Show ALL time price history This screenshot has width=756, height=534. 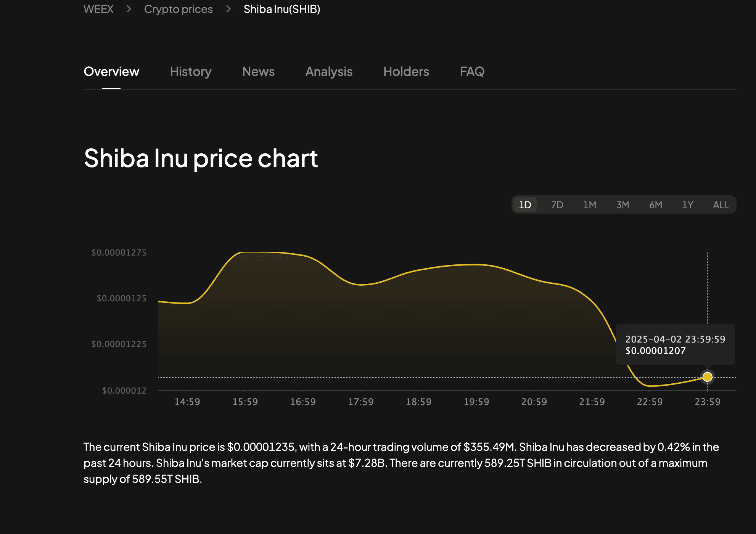[721, 205]
